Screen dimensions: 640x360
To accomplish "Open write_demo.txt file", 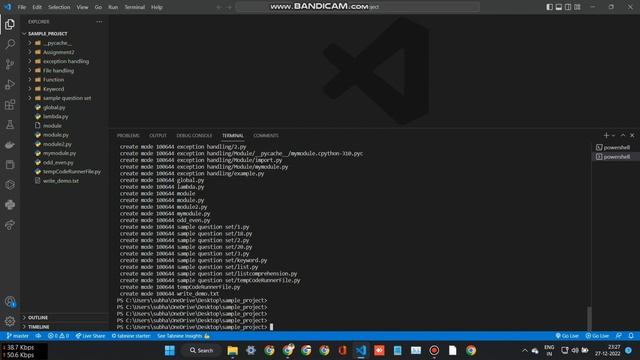I will 60,181.
